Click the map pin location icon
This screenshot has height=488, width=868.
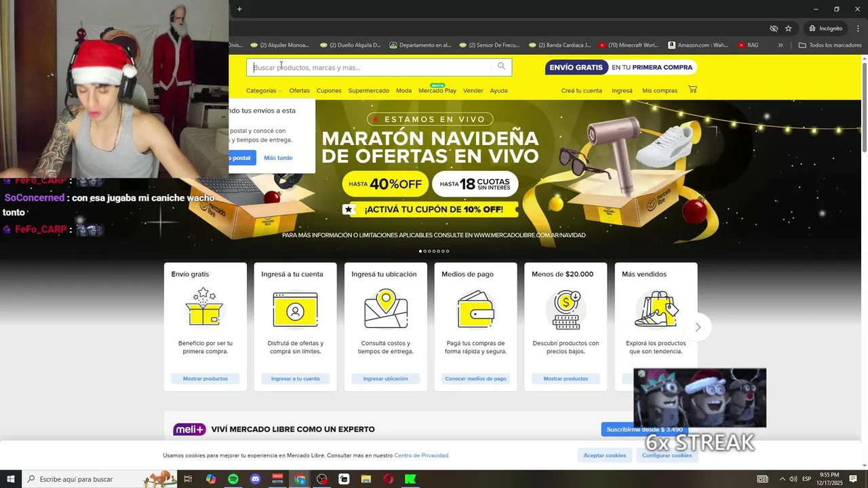click(x=385, y=308)
